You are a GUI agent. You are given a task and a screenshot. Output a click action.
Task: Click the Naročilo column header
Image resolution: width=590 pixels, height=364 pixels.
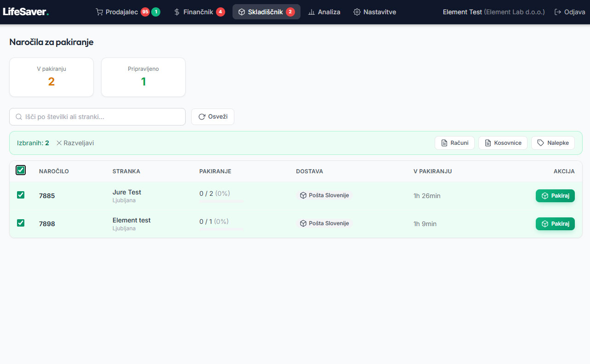[x=54, y=171]
